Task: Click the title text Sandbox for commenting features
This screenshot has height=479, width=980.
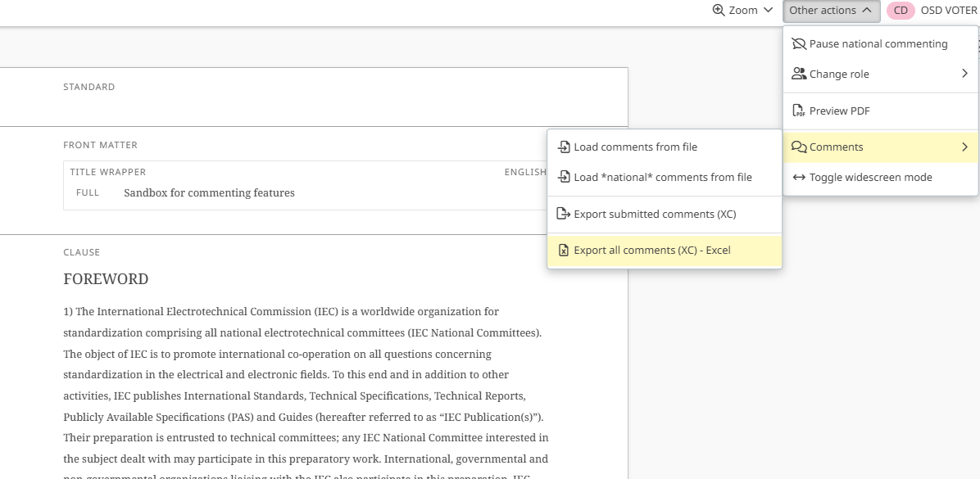Action: pyautogui.click(x=209, y=193)
